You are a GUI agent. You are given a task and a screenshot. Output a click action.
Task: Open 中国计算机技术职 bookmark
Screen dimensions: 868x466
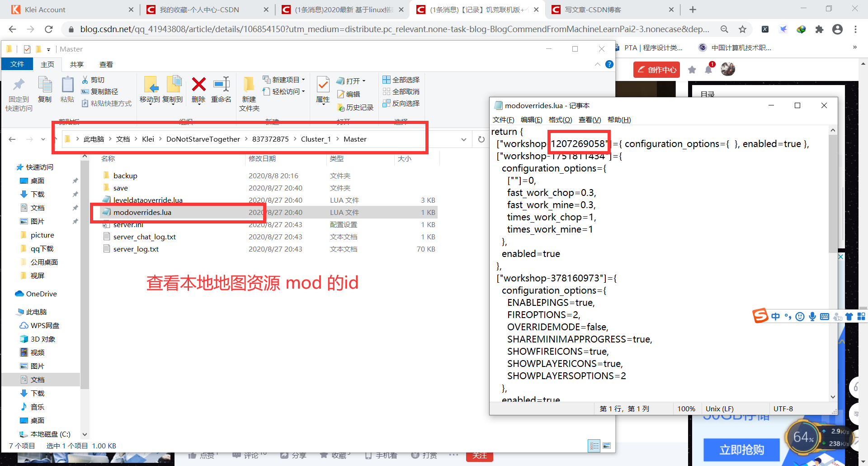point(735,48)
